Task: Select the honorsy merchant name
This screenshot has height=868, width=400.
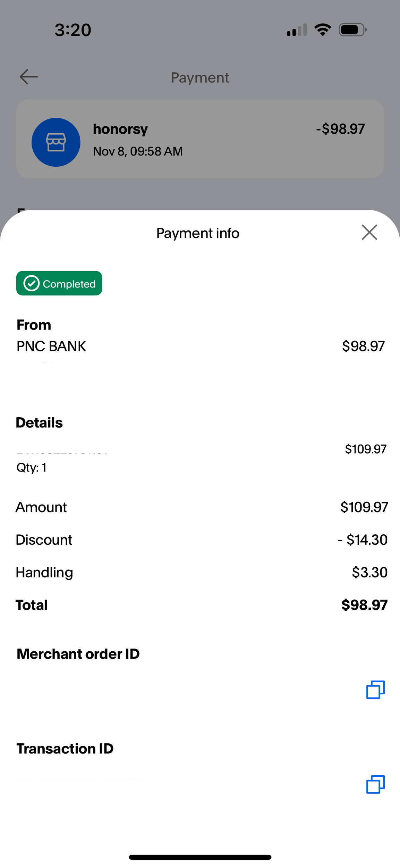Action: tap(120, 129)
